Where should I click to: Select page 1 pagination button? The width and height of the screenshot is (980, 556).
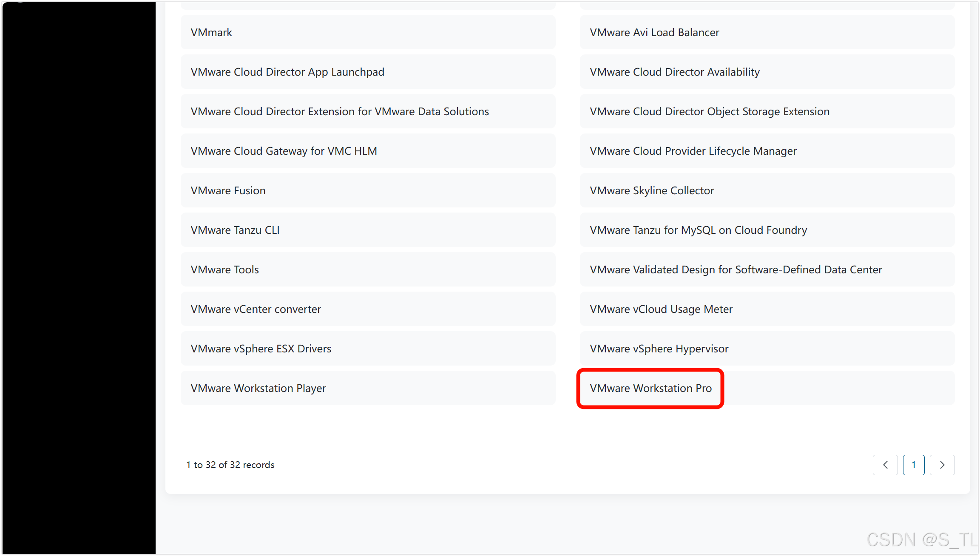click(913, 465)
